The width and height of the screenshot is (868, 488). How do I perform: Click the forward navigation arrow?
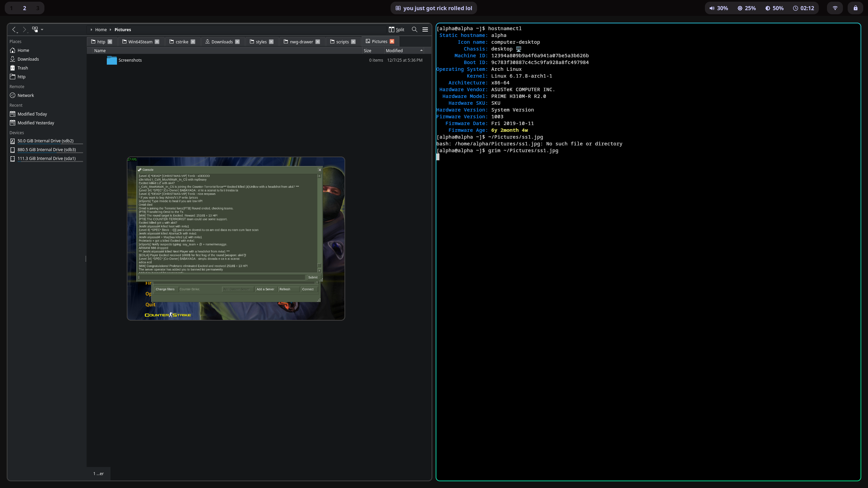[24, 29]
